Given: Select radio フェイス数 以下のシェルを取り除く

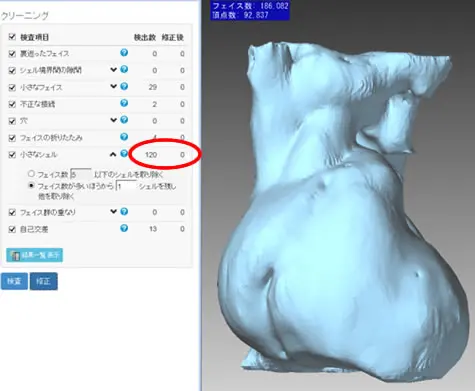Looking at the screenshot, I should [x=31, y=174].
